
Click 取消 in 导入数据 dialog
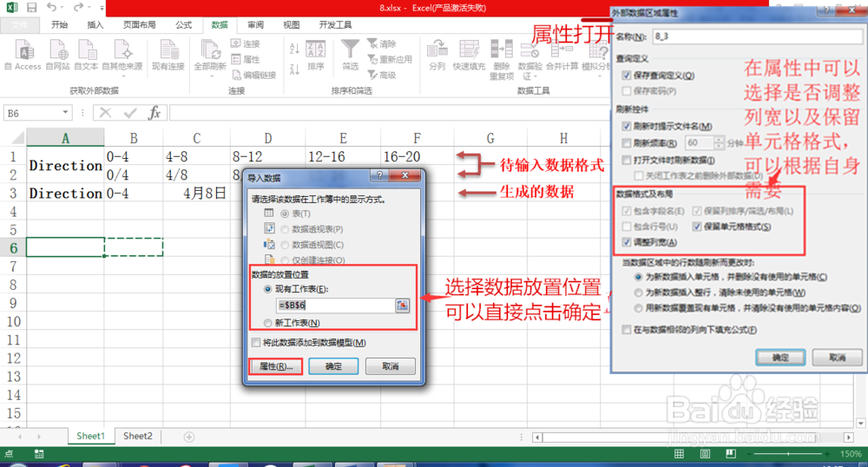(x=391, y=366)
